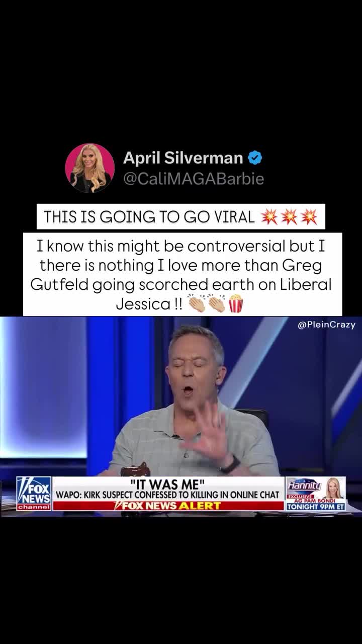
Task: Tap the video frame to pause playback
Action: tap(181, 396)
